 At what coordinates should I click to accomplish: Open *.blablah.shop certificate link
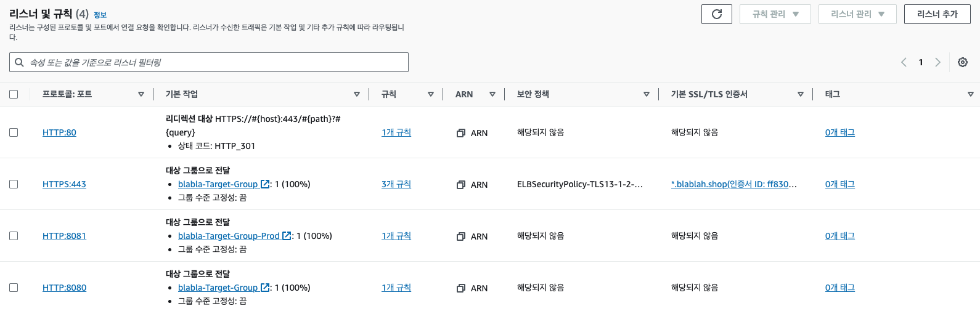click(733, 184)
